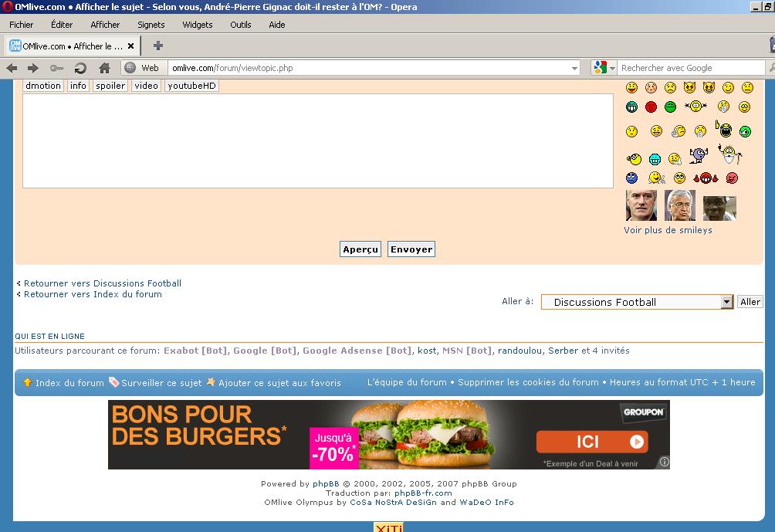Insert the red angry smiley
The width and height of the screenshot is (775, 532).
[651, 107]
